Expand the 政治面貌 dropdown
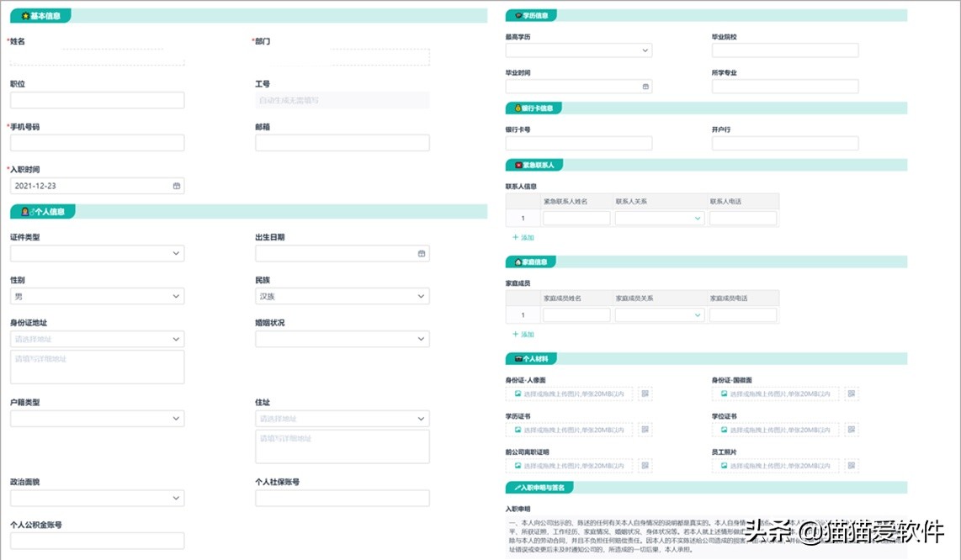961x560 pixels. (98, 498)
